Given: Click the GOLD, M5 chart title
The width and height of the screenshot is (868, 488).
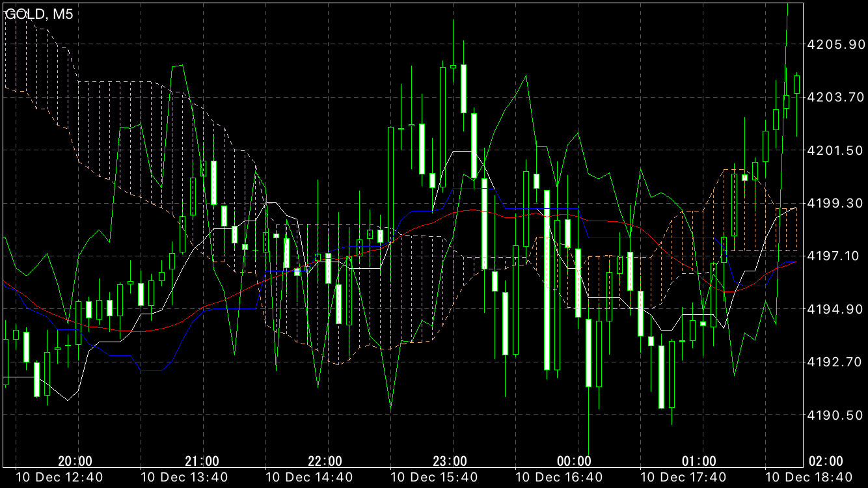Looking at the screenshot, I should click(x=39, y=14).
